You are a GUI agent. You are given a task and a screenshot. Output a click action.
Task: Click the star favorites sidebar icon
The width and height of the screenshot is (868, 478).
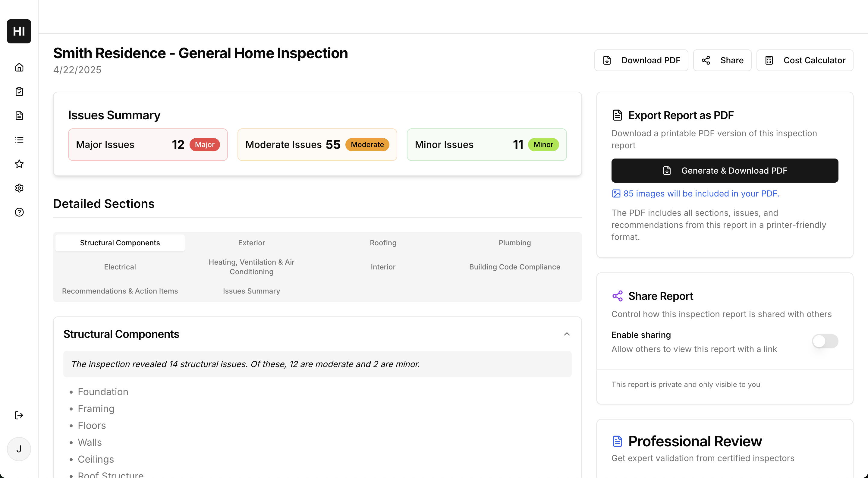19,164
